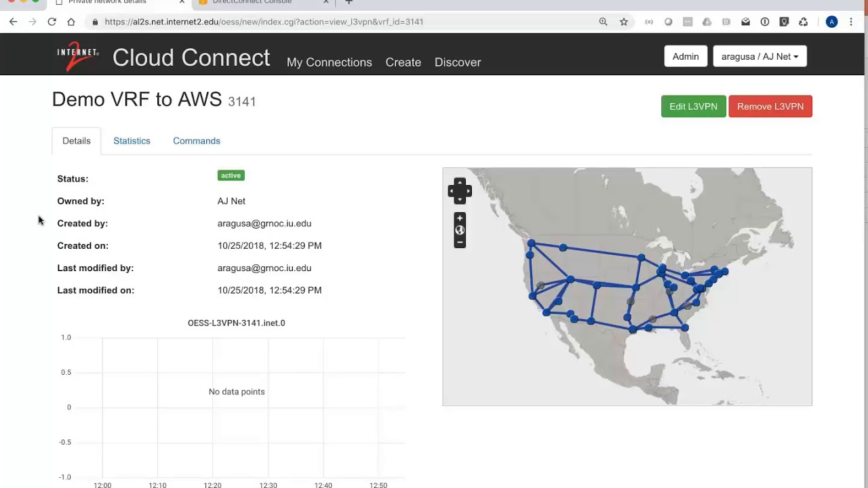Click the lightbulb extension icon
The height and width of the screenshot is (488, 868).
[785, 22]
